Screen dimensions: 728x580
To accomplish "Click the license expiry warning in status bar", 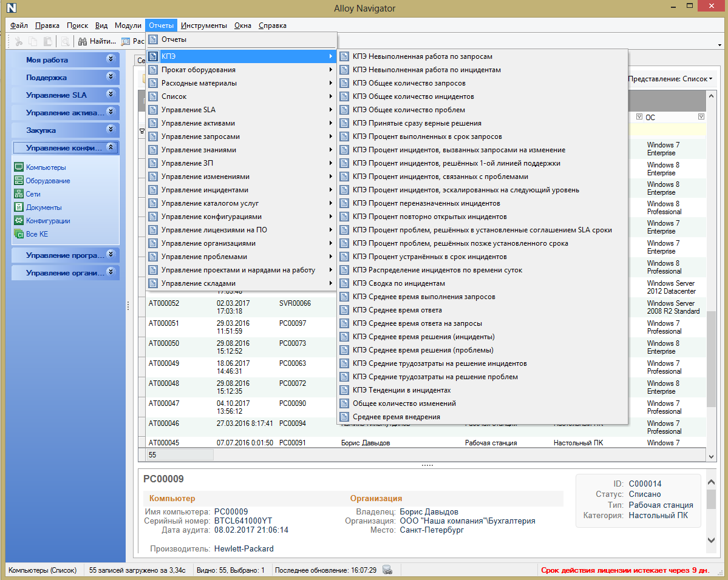I will [x=625, y=570].
